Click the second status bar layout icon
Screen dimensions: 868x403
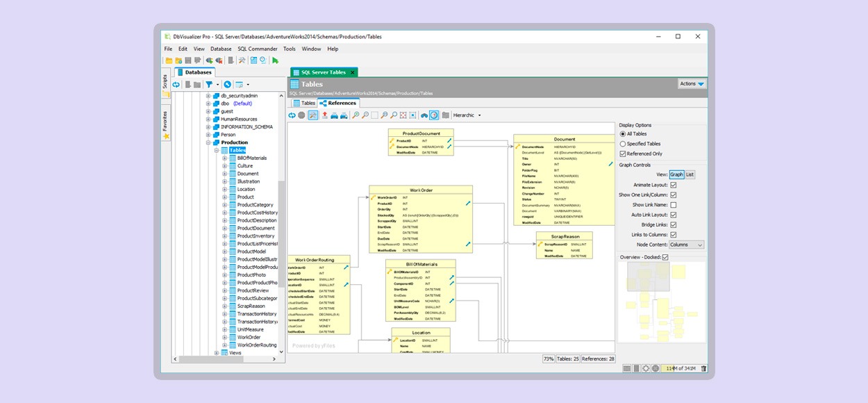tap(635, 368)
